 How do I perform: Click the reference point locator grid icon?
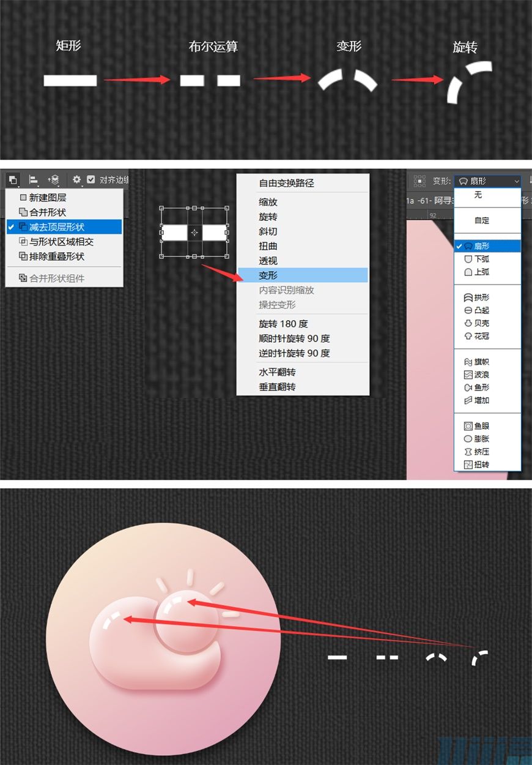[419, 181]
